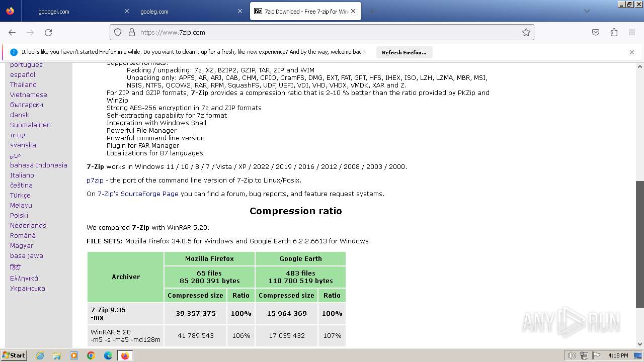The height and width of the screenshot is (362, 644).
Task: Reload the 7zip.com page
Action: tap(48, 32)
